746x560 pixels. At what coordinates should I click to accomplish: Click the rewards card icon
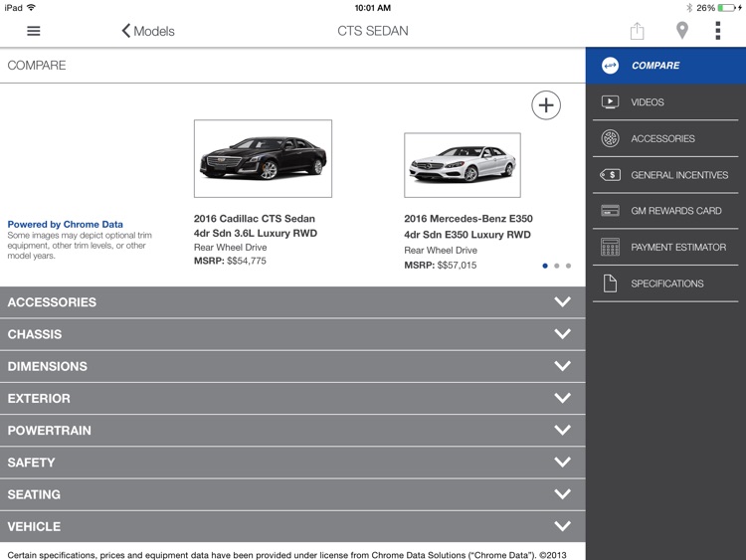click(610, 210)
